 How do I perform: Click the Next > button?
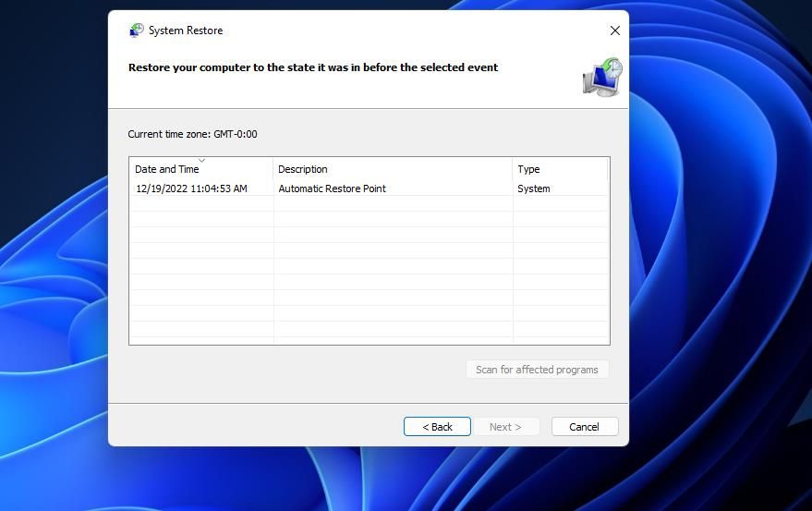tap(506, 427)
